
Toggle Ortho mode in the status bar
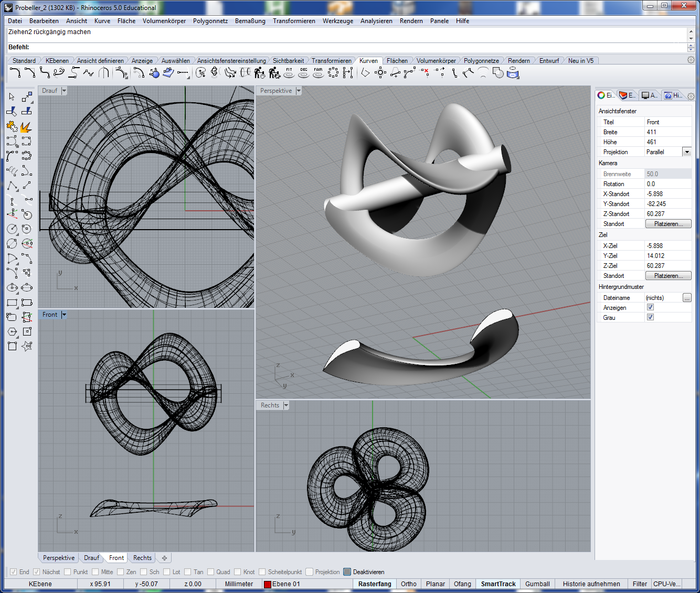click(408, 584)
